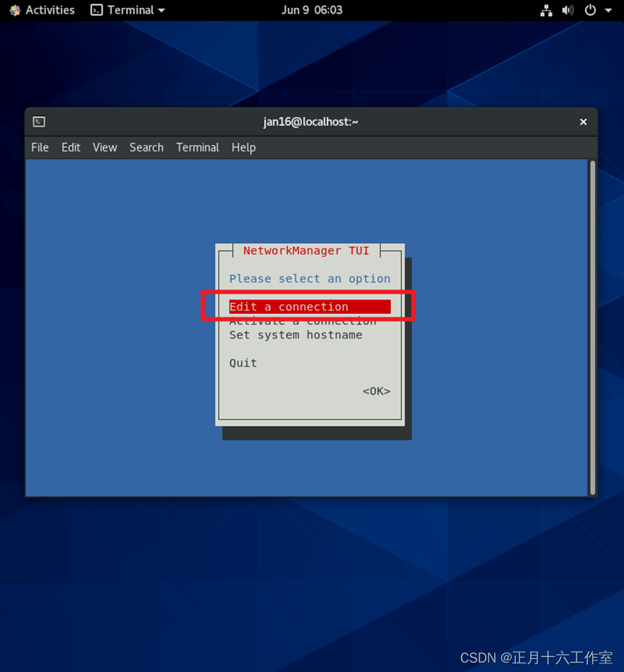
Task: Close the jan16@localhost terminal window
Action: point(583,122)
